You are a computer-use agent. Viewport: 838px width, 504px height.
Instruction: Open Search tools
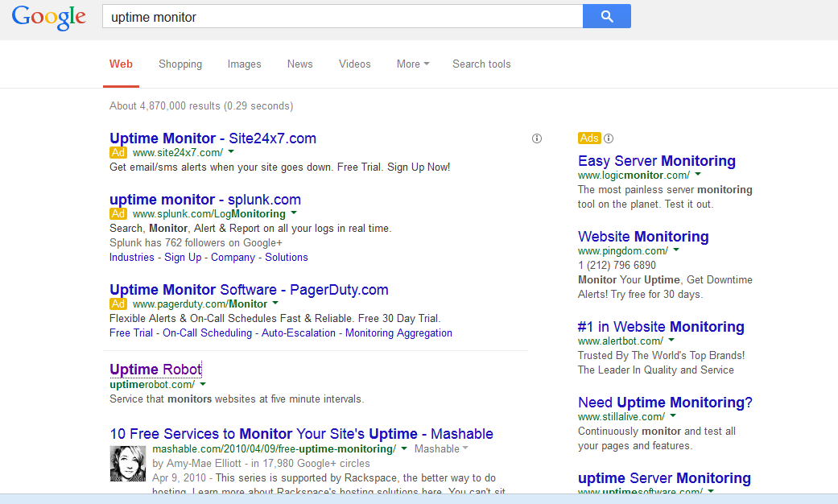pyautogui.click(x=481, y=64)
